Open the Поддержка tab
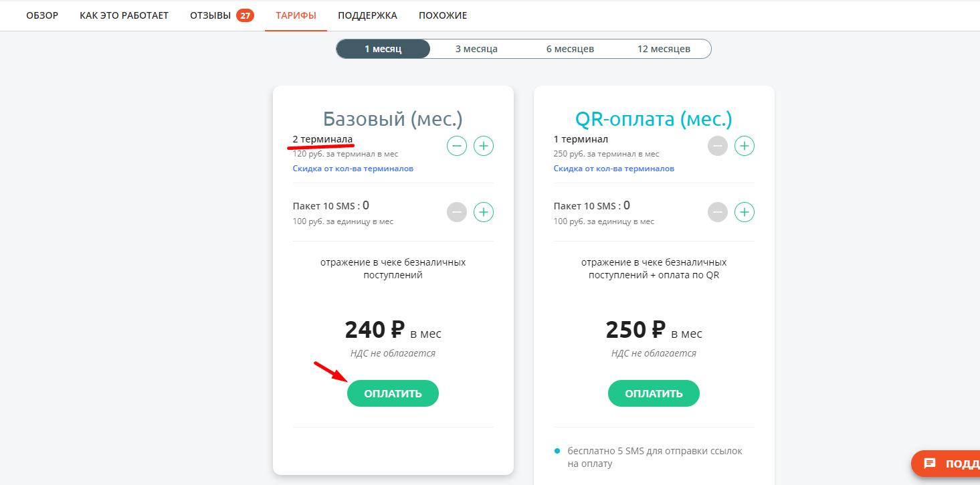Screen dimensions: 980x485 click(x=367, y=15)
